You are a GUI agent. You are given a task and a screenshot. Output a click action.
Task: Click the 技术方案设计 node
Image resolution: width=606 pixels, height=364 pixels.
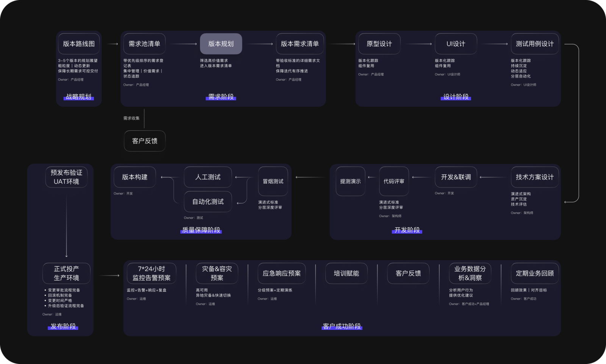534,177
